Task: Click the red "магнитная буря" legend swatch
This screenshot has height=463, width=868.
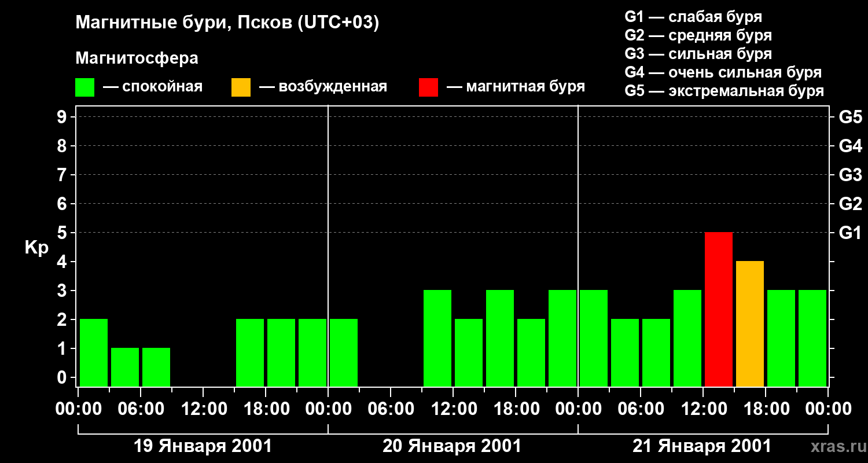Action: pos(428,87)
